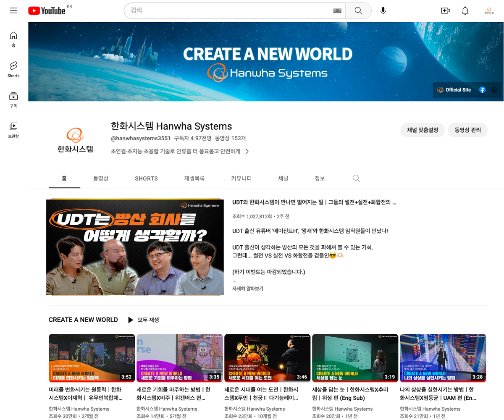The image size is (504, 420).
Task: Click the CREATE A NEW WORLD section heading
Action: point(83,320)
